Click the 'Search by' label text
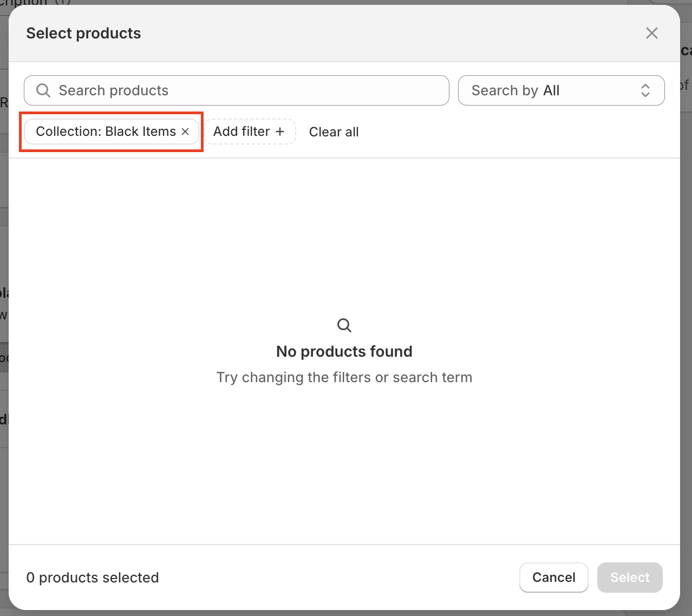Image resolution: width=692 pixels, height=616 pixels. tap(505, 90)
